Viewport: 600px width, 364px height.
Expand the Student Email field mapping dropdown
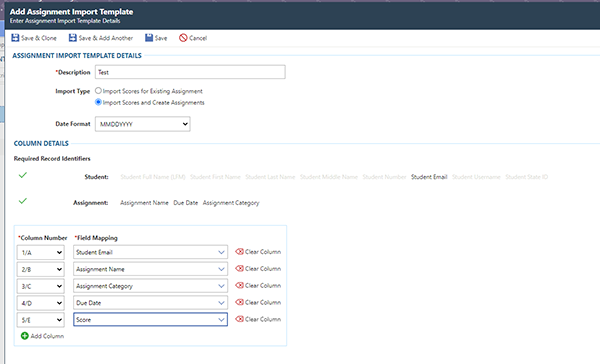(221, 252)
